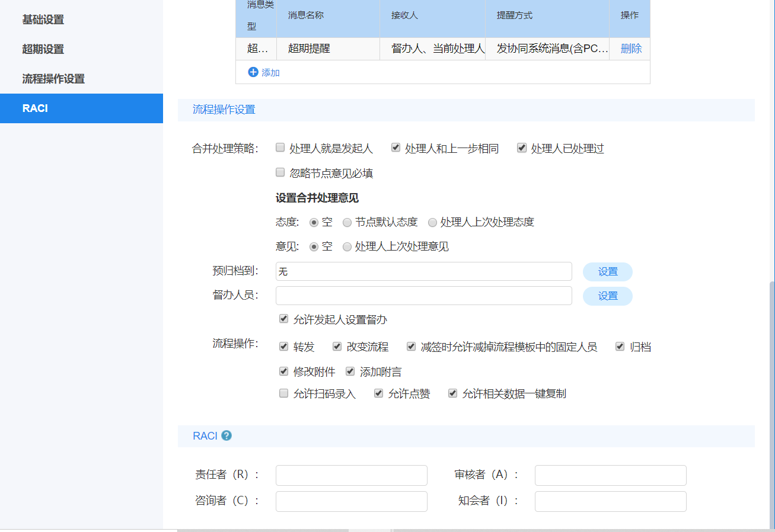Select the 节点默认态度 radio button
Image resolution: width=775 pixels, height=532 pixels.
(x=346, y=223)
